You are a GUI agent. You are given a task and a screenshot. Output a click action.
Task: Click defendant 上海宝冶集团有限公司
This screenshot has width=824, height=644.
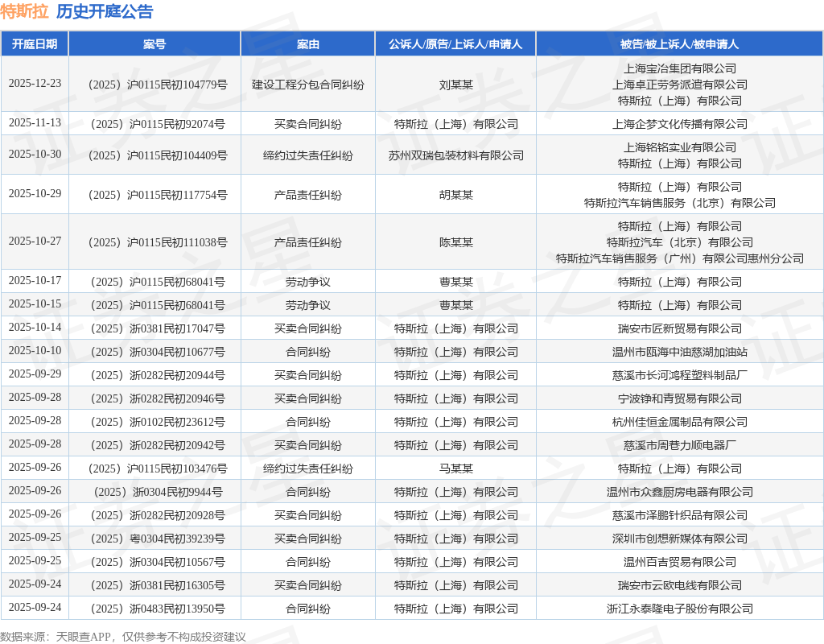click(x=679, y=68)
